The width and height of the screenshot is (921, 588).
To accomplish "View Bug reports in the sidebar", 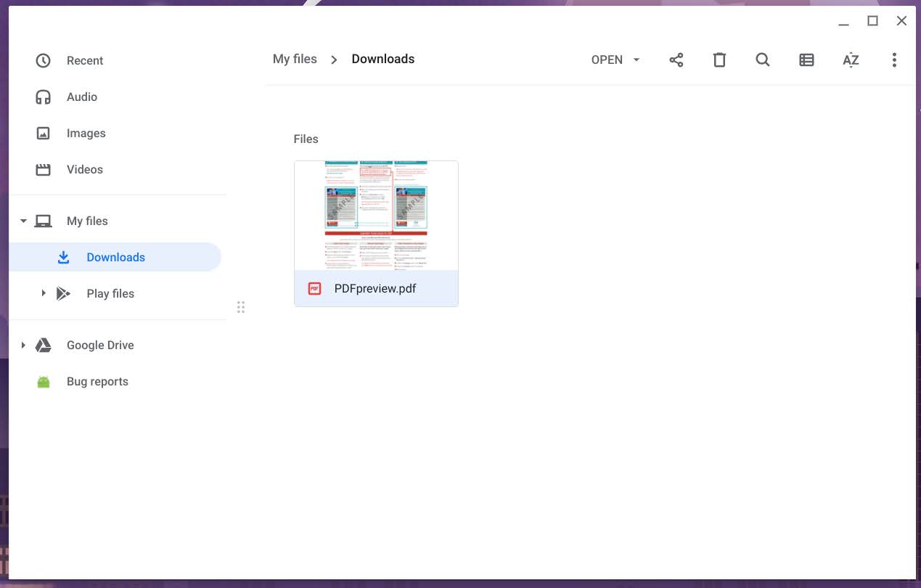I will pyautogui.click(x=97, y=381).
